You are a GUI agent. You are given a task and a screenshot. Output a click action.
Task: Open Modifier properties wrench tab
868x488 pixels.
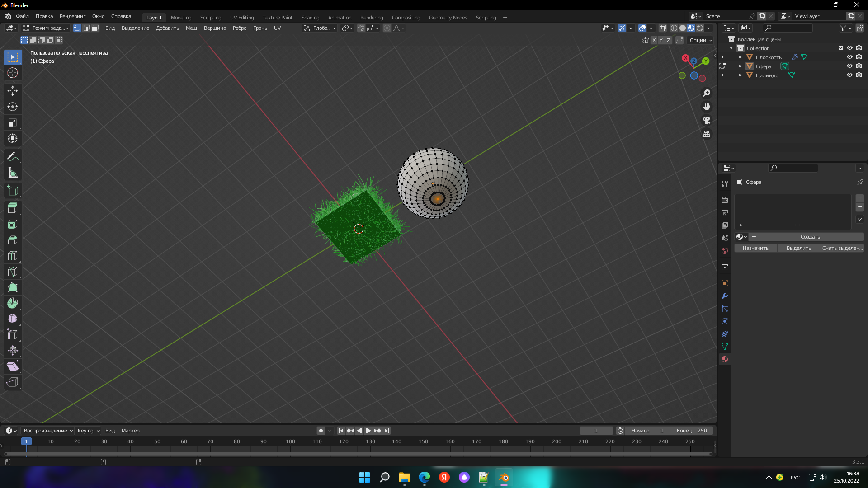725,296
